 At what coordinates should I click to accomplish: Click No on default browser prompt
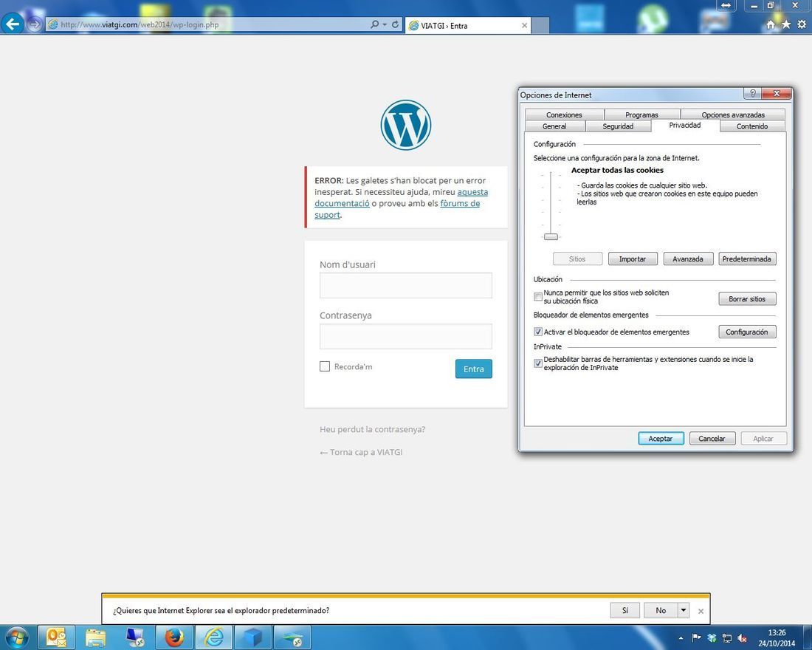(x=661, y=611)
